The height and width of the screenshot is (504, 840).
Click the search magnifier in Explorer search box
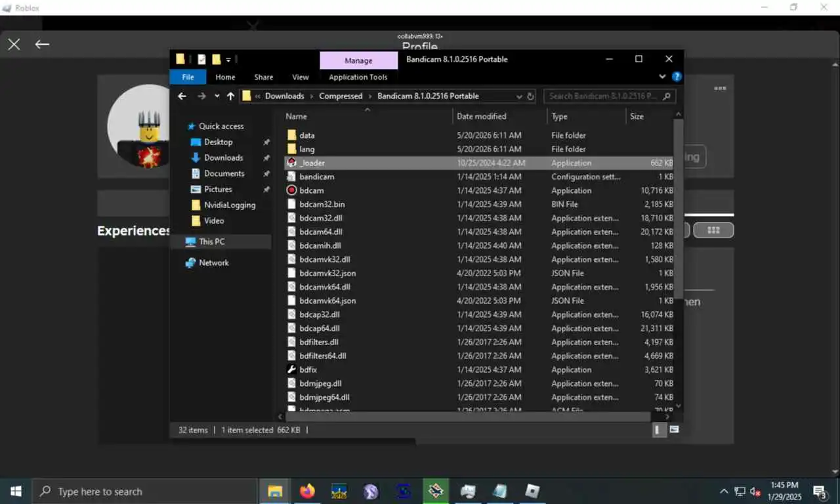tap(667, 96)
